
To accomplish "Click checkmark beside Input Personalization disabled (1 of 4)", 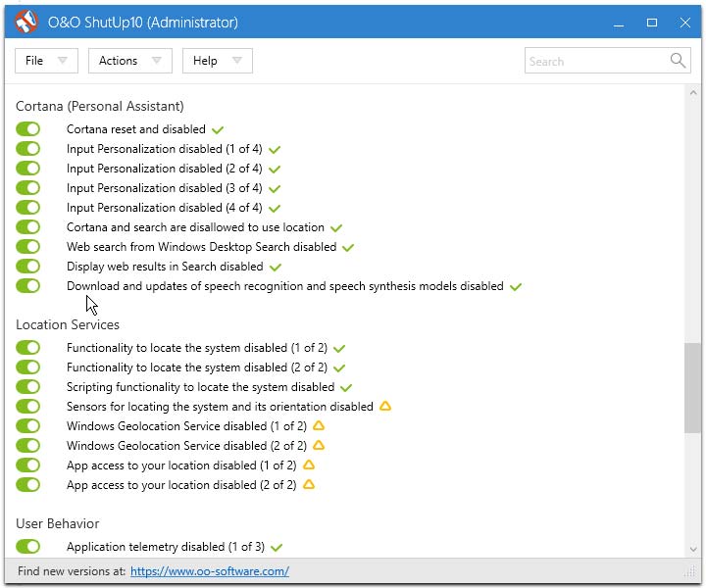I will coord(275,150).
